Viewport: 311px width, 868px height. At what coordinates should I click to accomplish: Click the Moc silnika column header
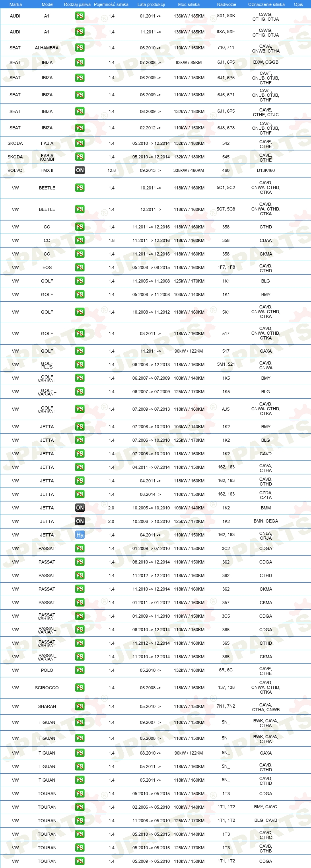point(189,4)
